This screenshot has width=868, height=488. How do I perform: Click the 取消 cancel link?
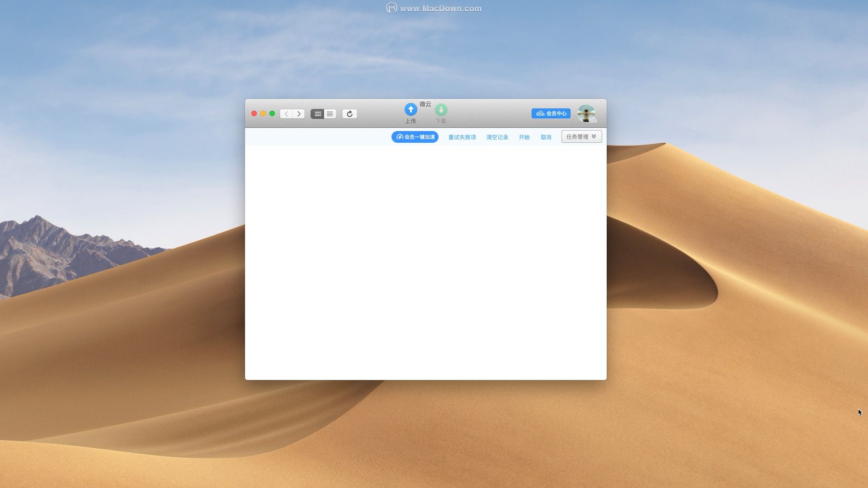[546, 137]
